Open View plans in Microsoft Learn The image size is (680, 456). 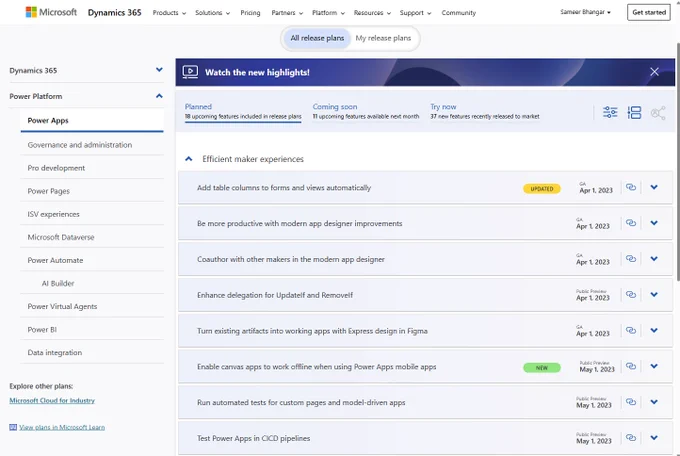click(62, 427)
